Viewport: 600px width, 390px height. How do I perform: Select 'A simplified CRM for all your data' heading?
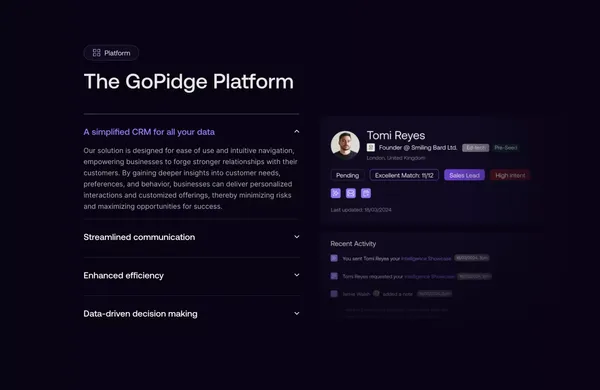pos(149,132)
